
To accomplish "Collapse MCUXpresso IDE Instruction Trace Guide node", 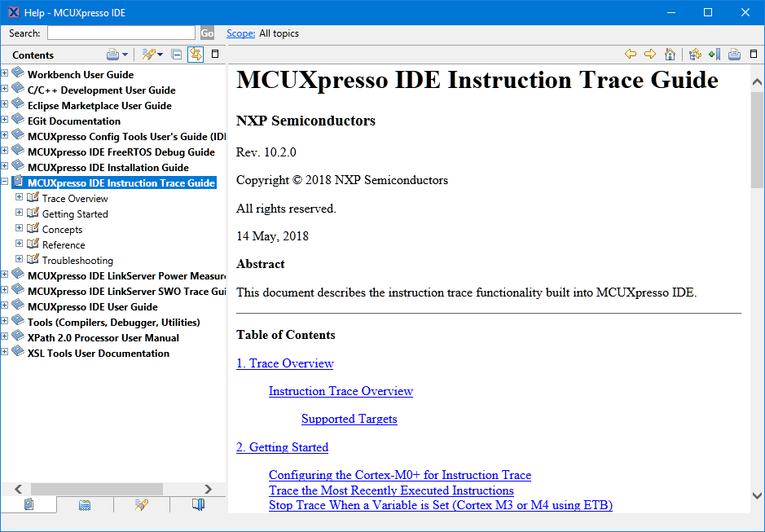I will tap(5, 182).
